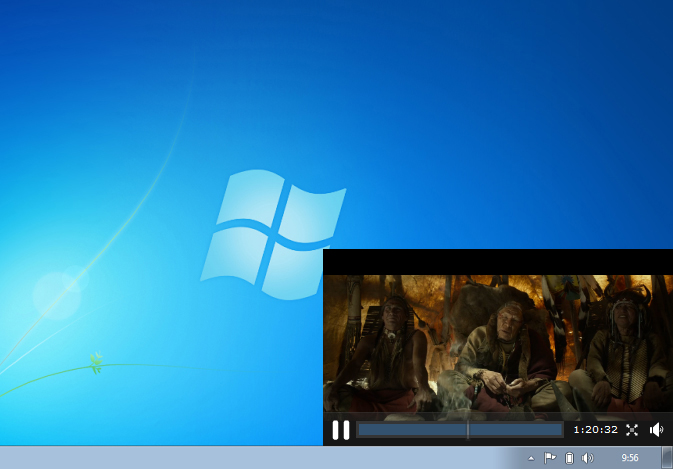Click the green leaf sprig on the wallpaper
This screenshot has height=469, width=673.
[96, 363]
